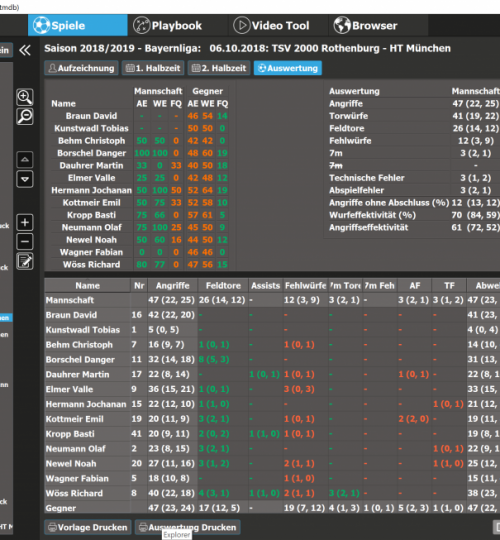Click the play icon on Video Tool
The width and height of the screenshot is (500, 540).
click(x=242, y=25)
